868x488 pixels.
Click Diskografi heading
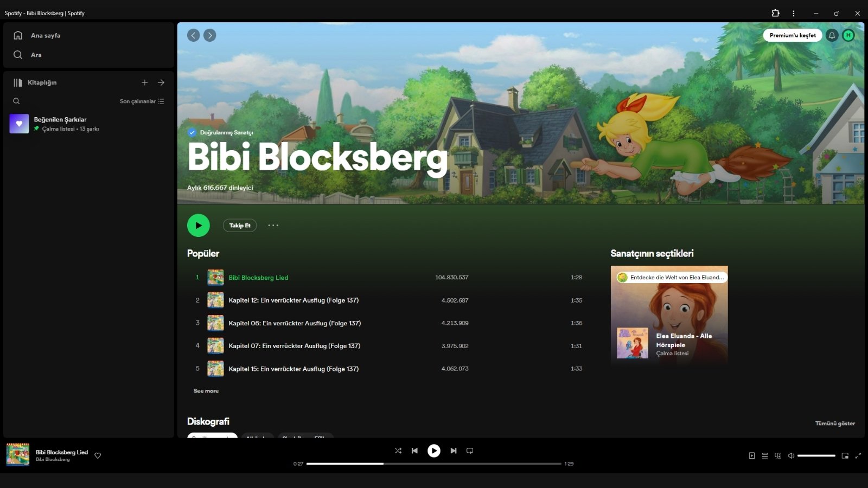tap(208, 421)
